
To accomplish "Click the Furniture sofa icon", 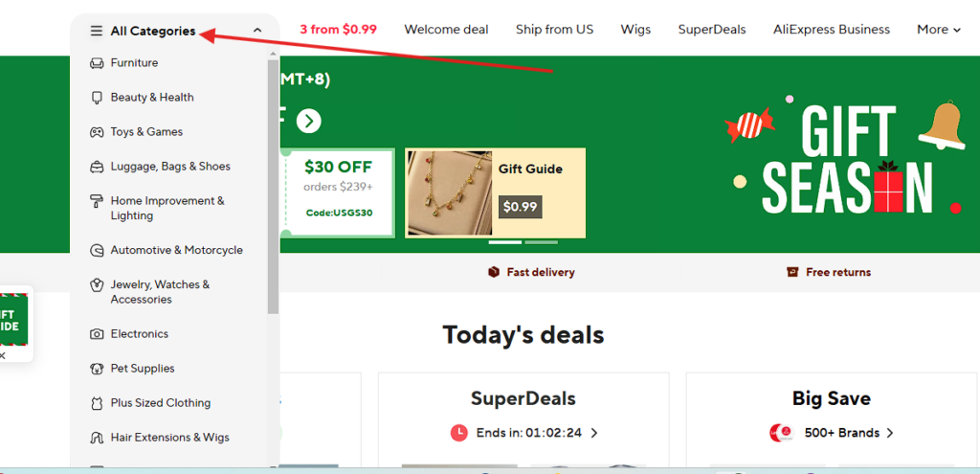I will pyautogui.click(x=97, y=63).
